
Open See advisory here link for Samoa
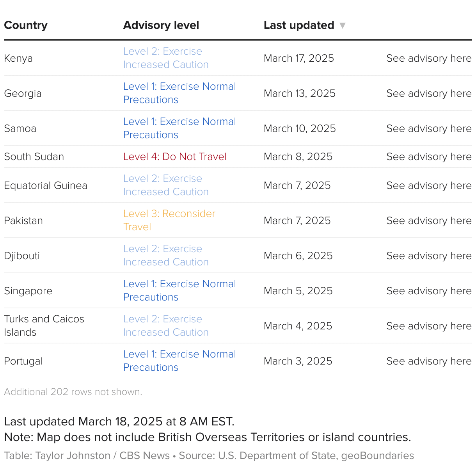429,128
